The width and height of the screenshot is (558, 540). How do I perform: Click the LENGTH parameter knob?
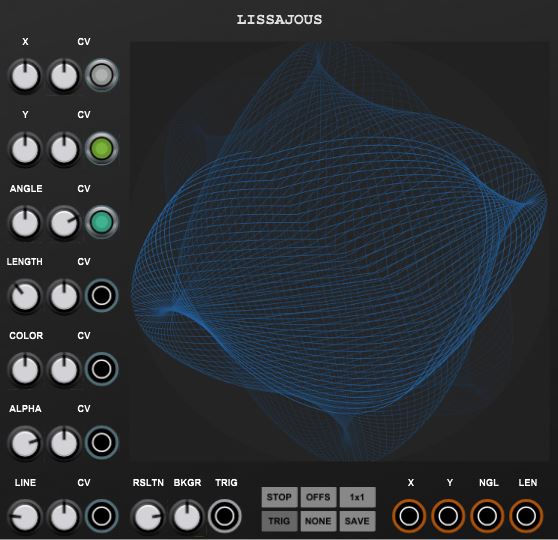pyautogui.click(x=25, y=296)
